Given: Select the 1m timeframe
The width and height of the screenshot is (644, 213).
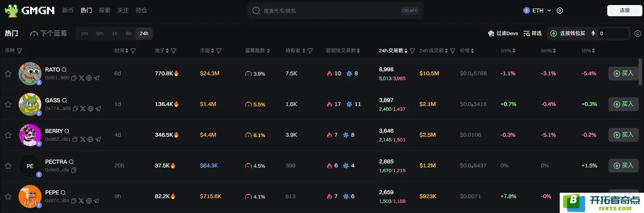Looking at the screenshot, I should point(84,33).
